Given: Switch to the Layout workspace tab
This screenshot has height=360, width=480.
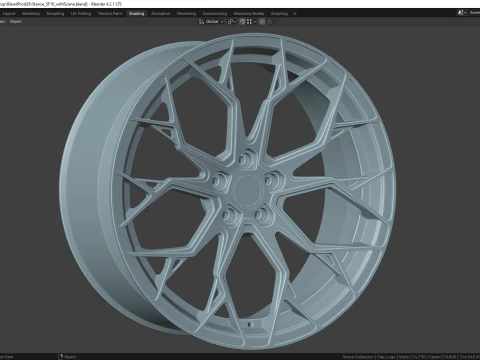Looking at the screenshot, I should click(9, 14).
